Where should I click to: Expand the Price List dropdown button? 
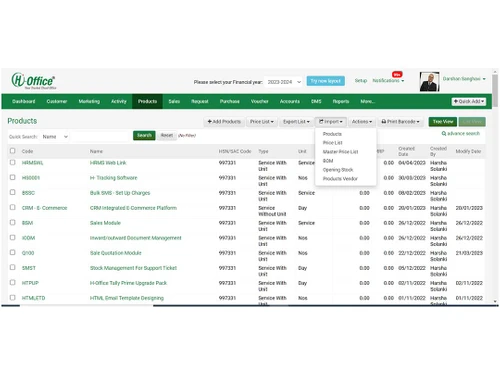click(262, 122)
